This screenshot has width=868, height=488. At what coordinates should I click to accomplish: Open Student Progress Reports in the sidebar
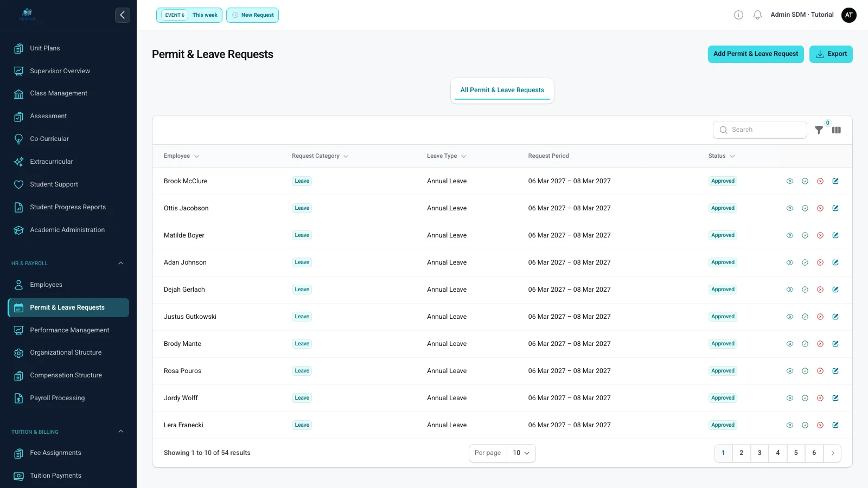point(68,207)
